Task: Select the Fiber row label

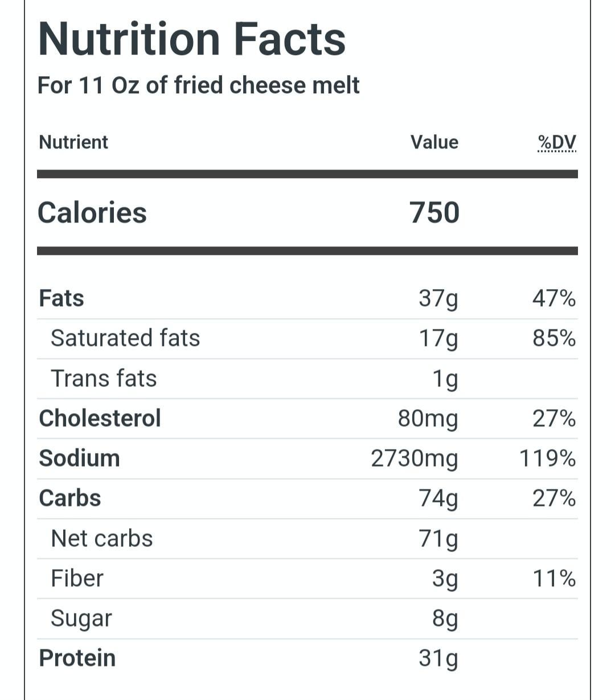Action: pyautogui.click(x=77, y=578)
